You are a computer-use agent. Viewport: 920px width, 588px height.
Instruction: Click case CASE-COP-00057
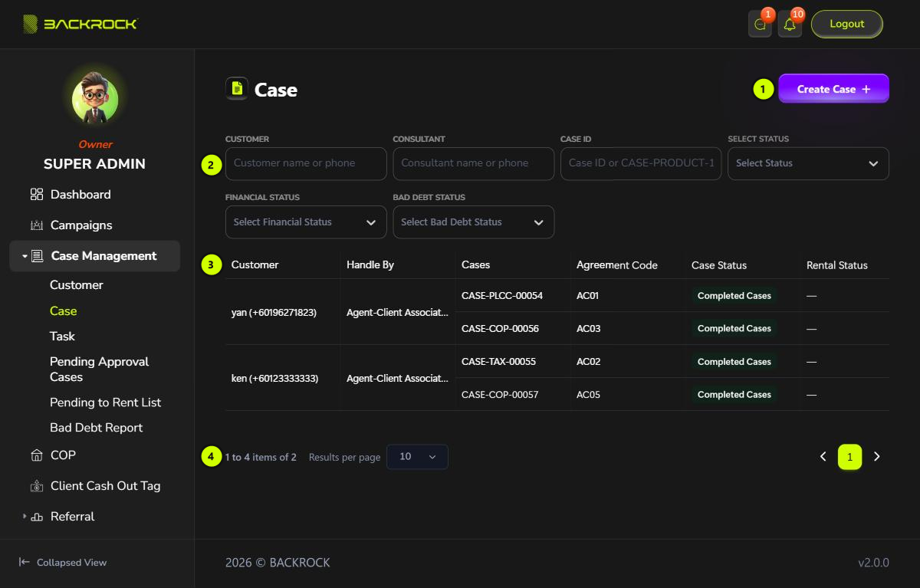pyautogui.click(x=501, y=395)
